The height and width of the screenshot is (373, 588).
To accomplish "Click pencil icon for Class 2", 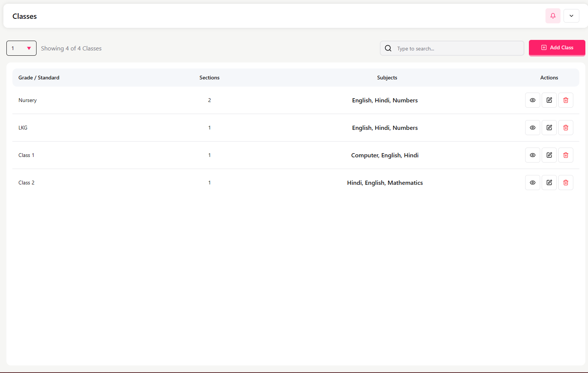I will (x=549, y=183).
